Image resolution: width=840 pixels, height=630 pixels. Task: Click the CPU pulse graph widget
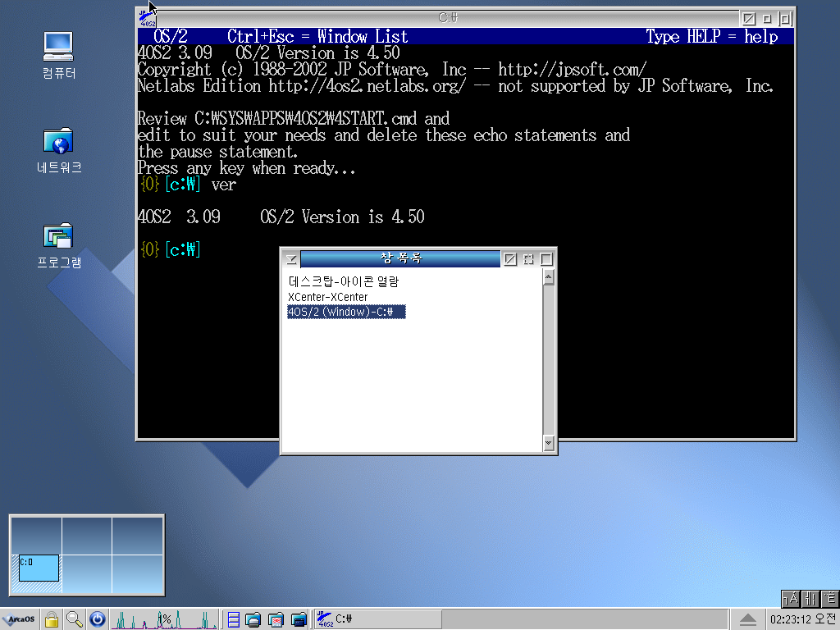[164, 619]
